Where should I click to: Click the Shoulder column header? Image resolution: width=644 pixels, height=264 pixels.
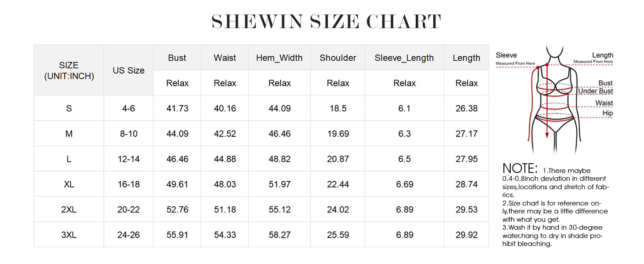tap(338, 58)
